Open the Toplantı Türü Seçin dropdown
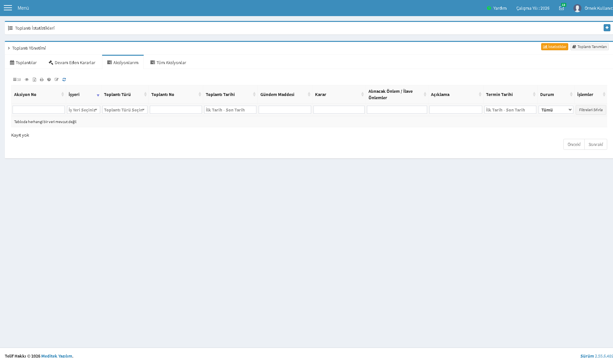This screenshot has width=613, height=364. (x=125, y=110)
